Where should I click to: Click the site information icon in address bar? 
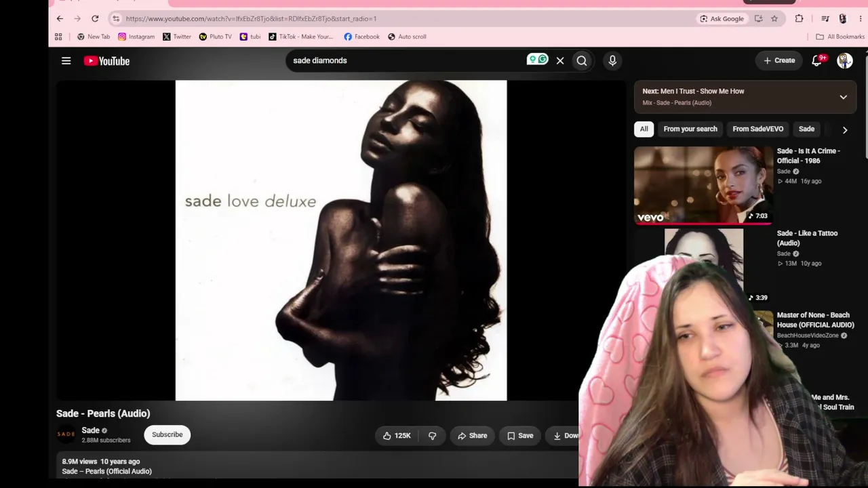[116, 19]
